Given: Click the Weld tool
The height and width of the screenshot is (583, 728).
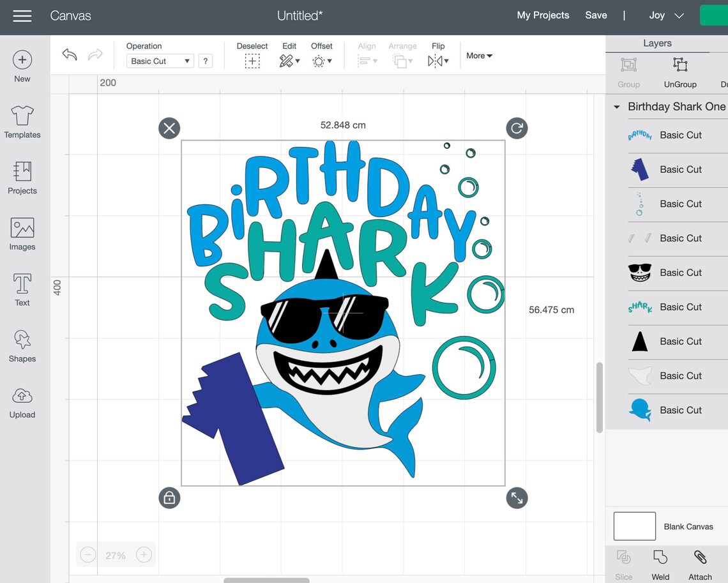Looking at the screenshot, I should (660, 565).
